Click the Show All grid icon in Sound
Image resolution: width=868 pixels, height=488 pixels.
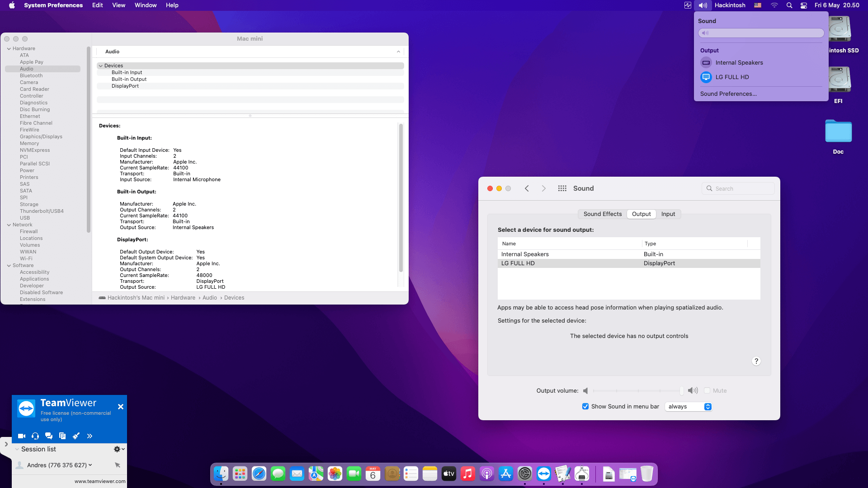point(562,188)
